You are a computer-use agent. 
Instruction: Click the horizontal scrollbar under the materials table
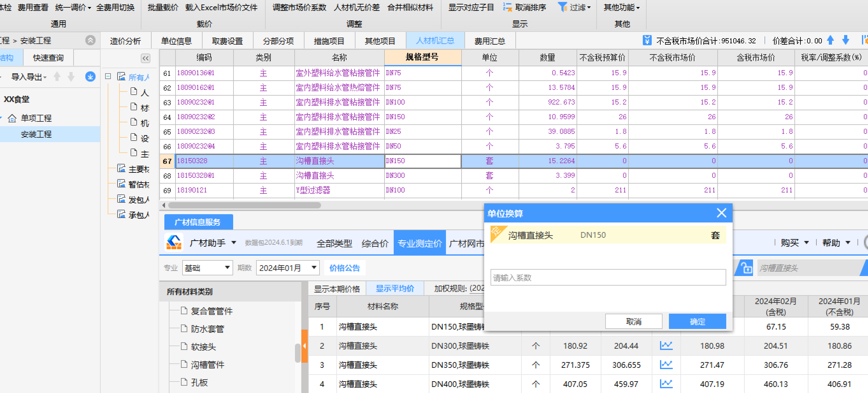coord(244,205)
